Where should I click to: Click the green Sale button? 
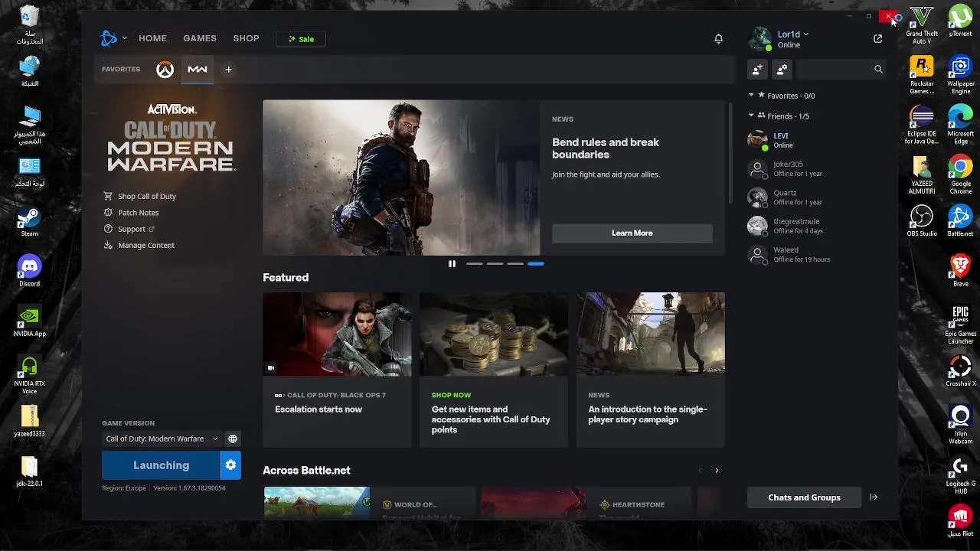[301, 38]
